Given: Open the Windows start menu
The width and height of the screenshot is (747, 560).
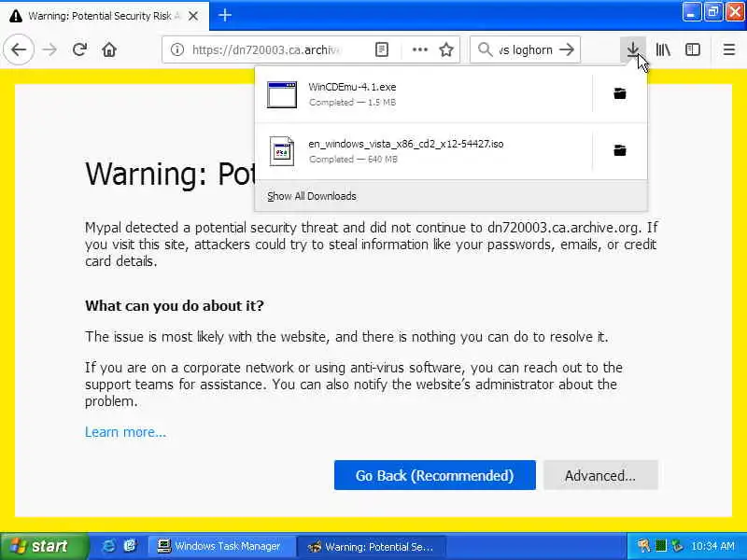Looking at the screenshot, I should coord(44,546).
